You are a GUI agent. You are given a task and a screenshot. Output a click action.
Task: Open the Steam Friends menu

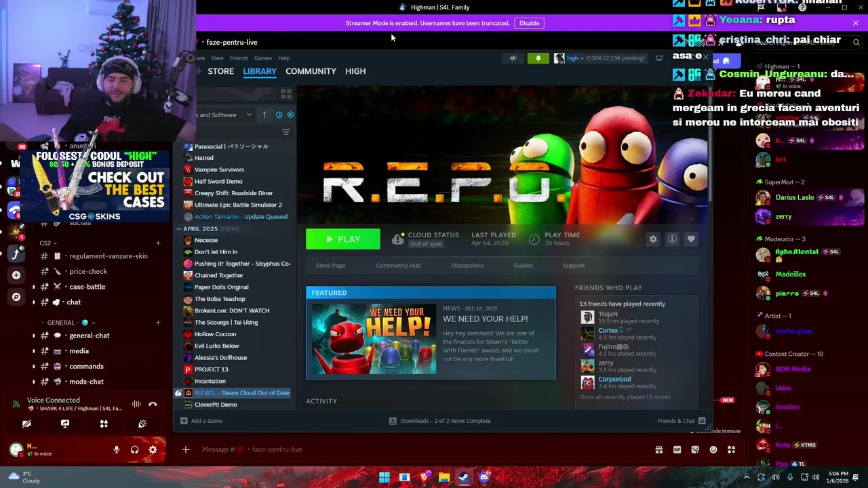click(x=239, y=58)
